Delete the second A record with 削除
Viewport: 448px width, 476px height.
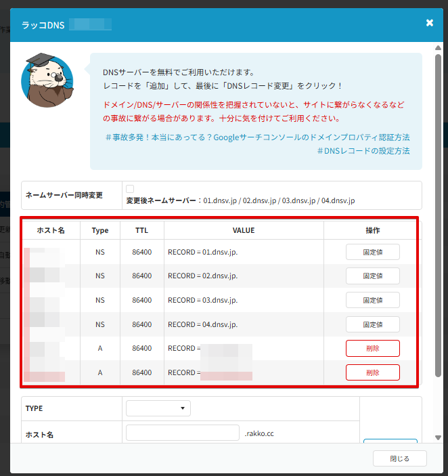click(x=373, y=372)
